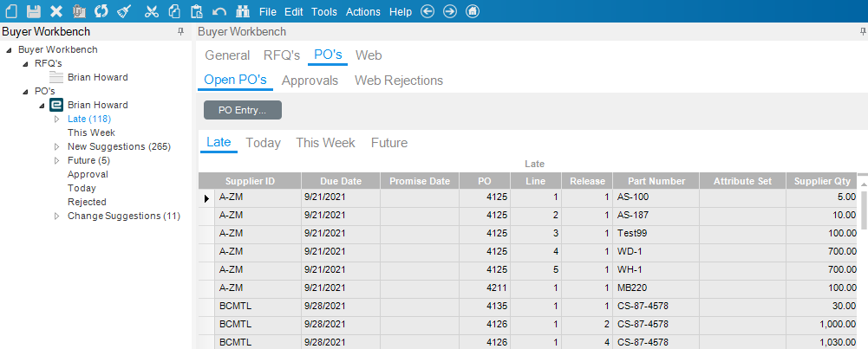The height and width of the screenshot is (349, 868).
Task: Click the Search binoculars icon
Action: 243,11
